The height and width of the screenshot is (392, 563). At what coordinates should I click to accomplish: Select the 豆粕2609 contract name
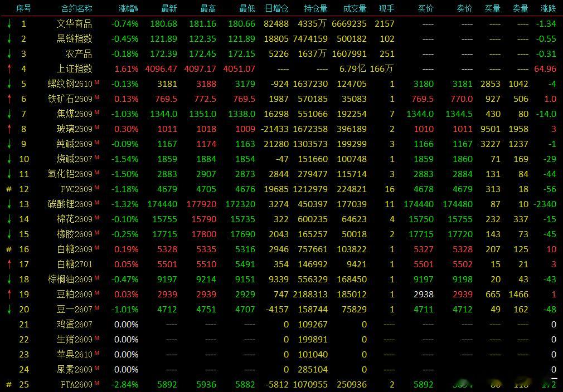pos(74,295)
